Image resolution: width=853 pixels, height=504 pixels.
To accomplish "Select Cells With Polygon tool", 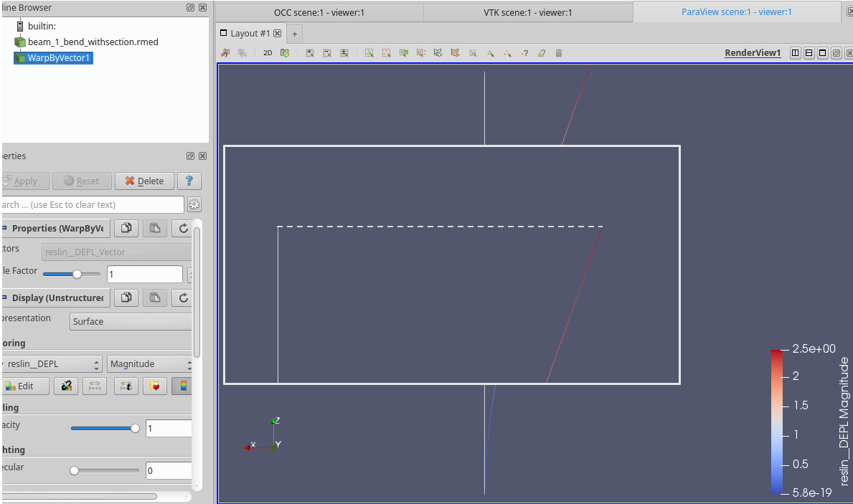I will coord(438,53).
